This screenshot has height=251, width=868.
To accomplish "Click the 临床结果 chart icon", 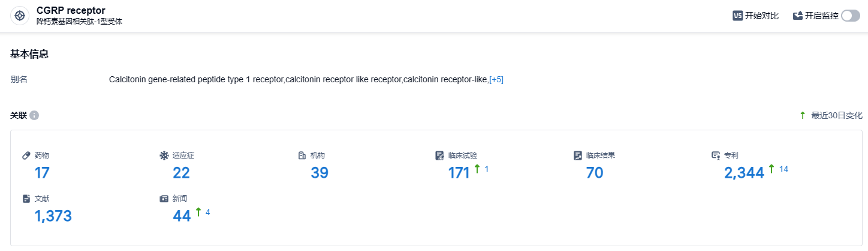I will (x=577, y=156).
